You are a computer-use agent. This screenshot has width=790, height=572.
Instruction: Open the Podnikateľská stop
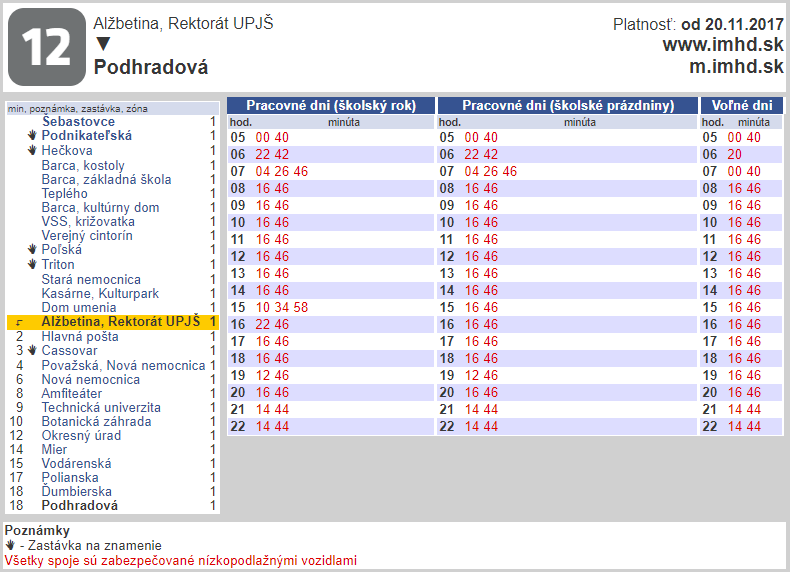[x=87, y=136]
